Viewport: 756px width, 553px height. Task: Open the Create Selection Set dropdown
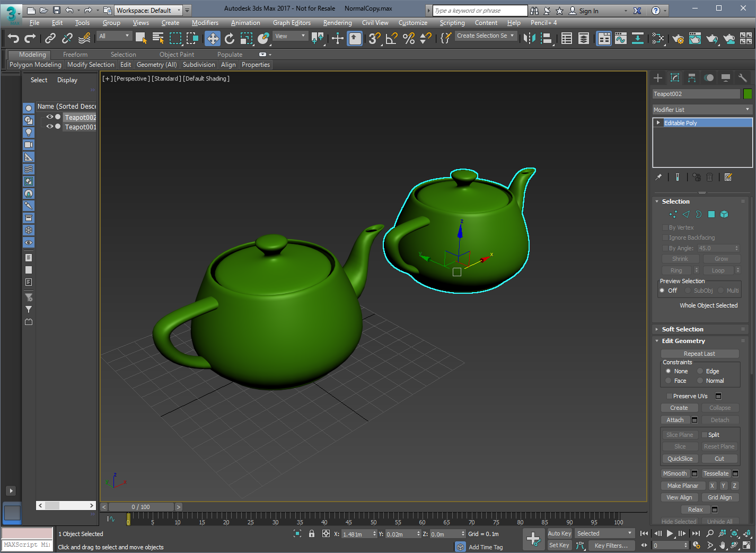486,36
